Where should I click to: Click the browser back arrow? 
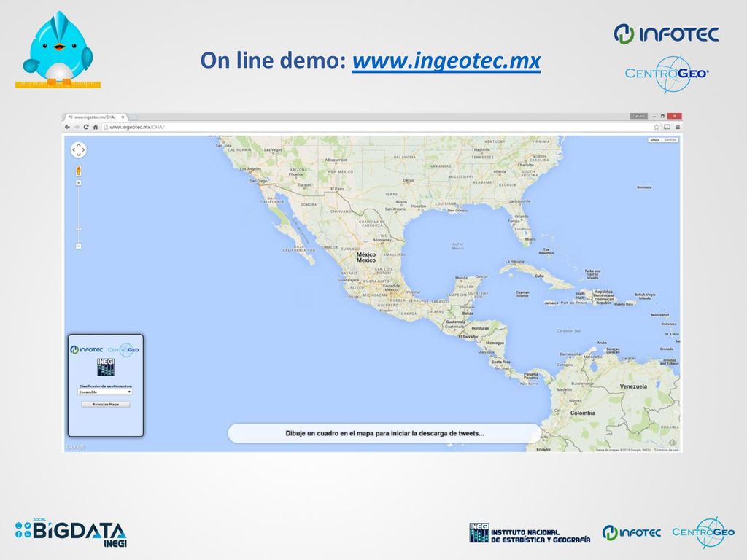(x=68, y=127)
